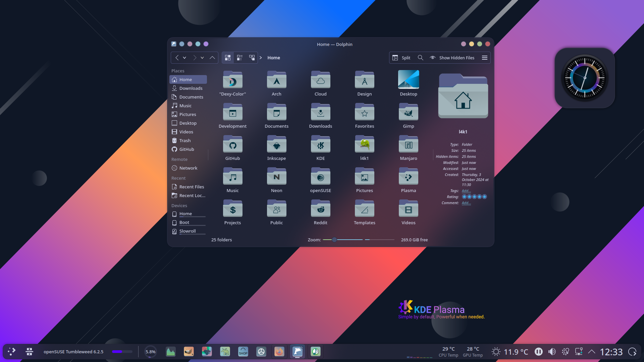This screenshot has width=644, height=362.
Task: Go forward in Dolphin navigation
Action: point(195,58)
